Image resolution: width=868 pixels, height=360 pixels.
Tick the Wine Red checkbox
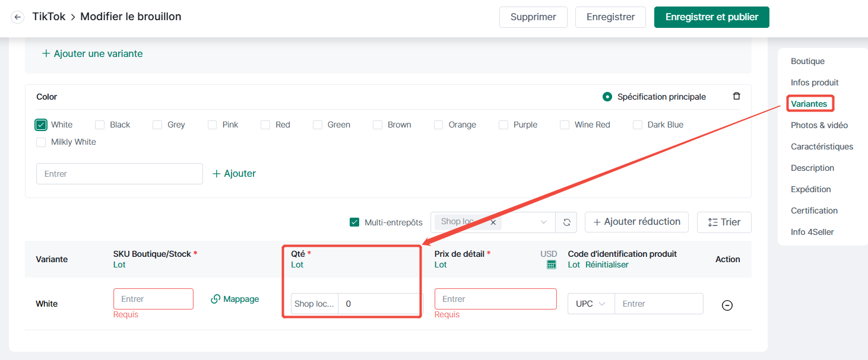pos(565,125)
